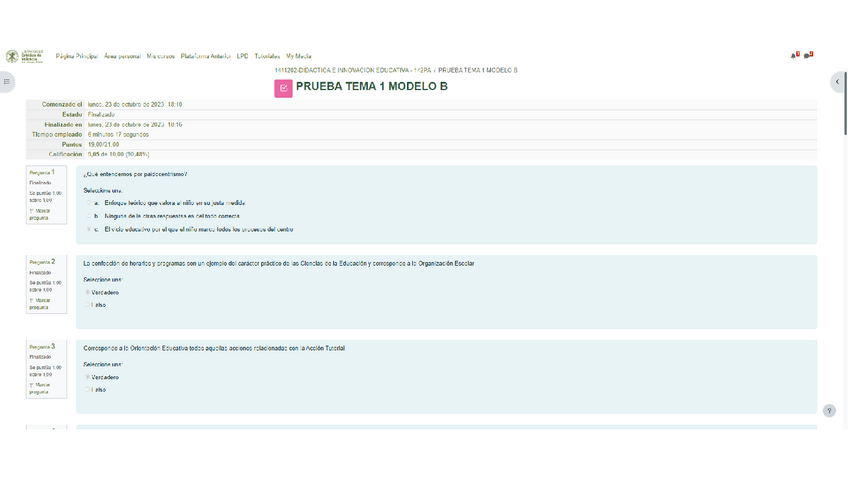Viewport: 848px width, 477px height.
Task: Click question 3 text about Orientación Educativa
Action: coord(214,348)
